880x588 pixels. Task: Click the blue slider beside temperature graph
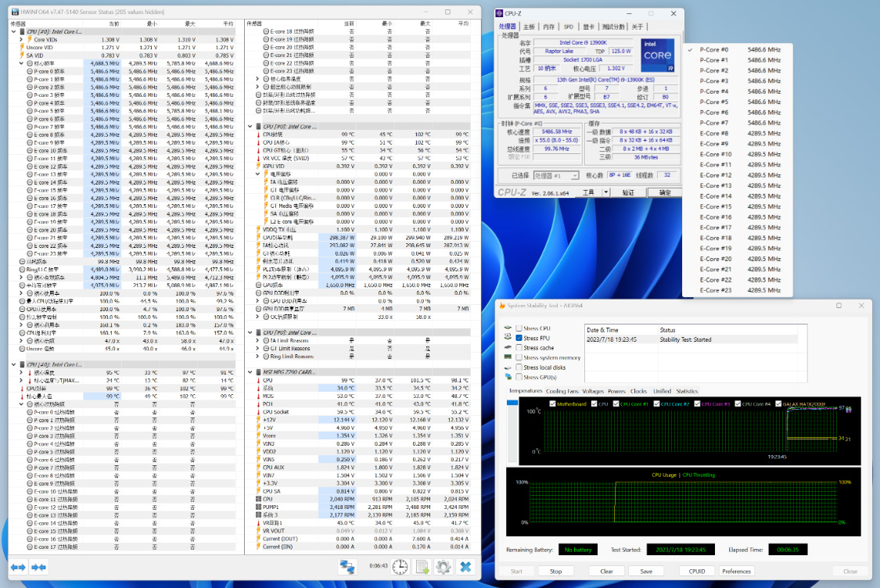pyautogui.click(x=512, y=403)
